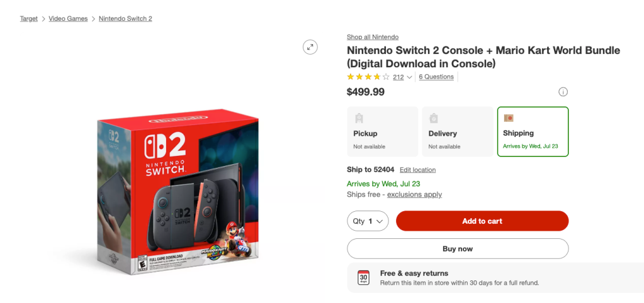644x303 pixels.
Task: Navigate to the Target home breadcrumb
Action: click(29, 19)
